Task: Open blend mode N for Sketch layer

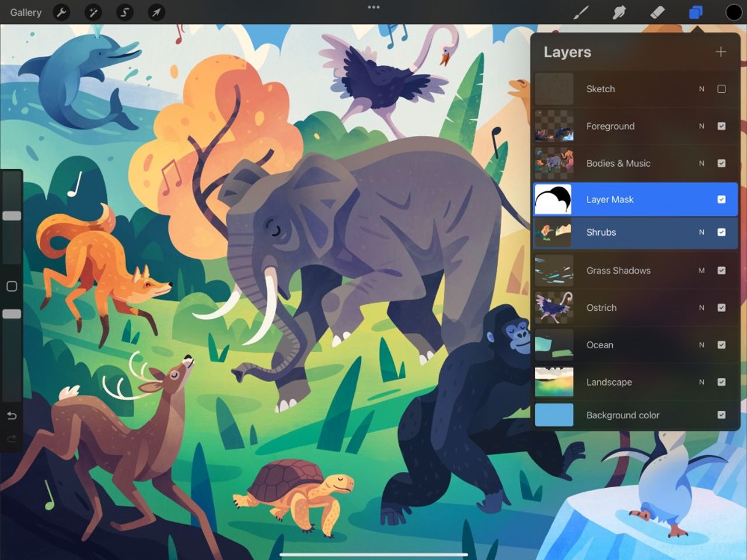Action: point(701,89)
